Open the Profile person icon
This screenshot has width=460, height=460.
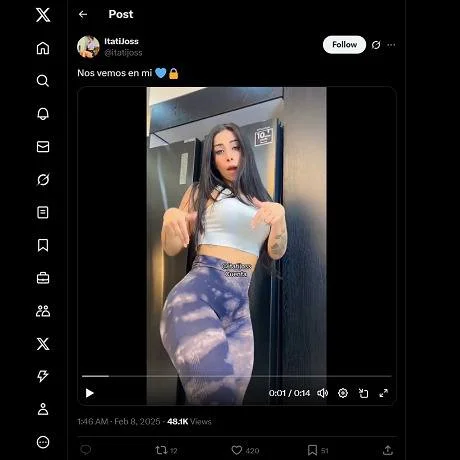[x=43, y=409]
